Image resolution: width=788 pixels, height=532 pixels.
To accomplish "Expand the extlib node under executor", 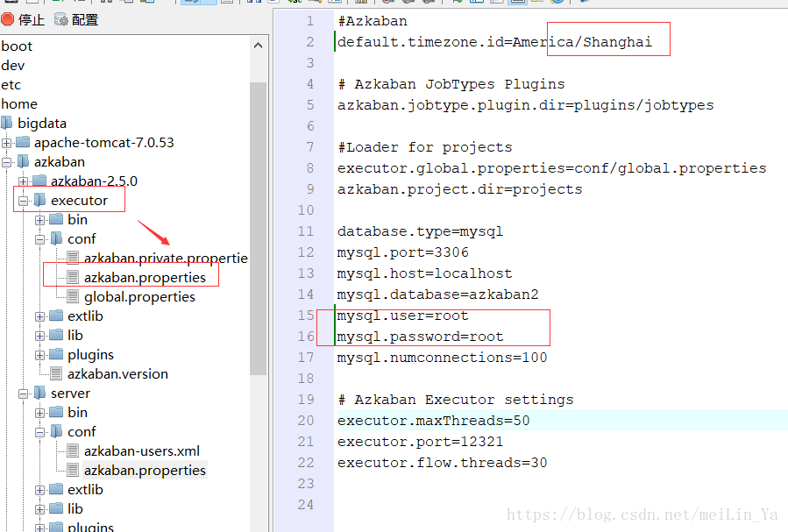I will coord(39,316).
